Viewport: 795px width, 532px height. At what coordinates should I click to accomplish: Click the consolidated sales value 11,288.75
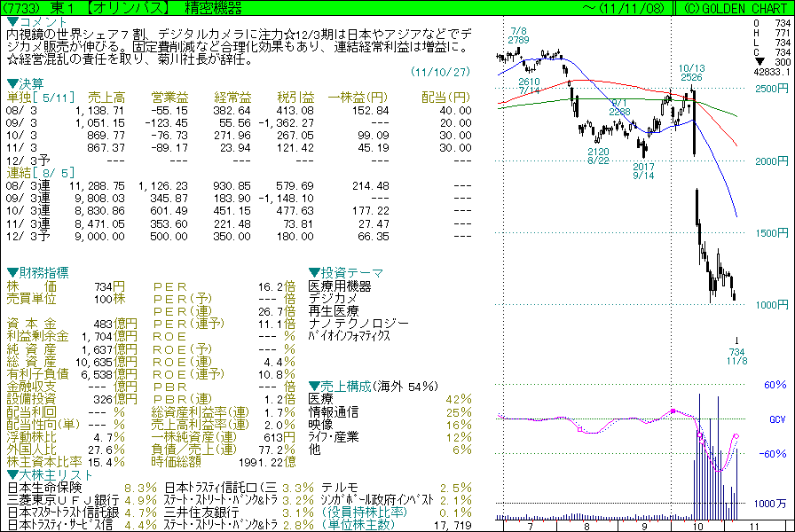(x=97, y=185)
